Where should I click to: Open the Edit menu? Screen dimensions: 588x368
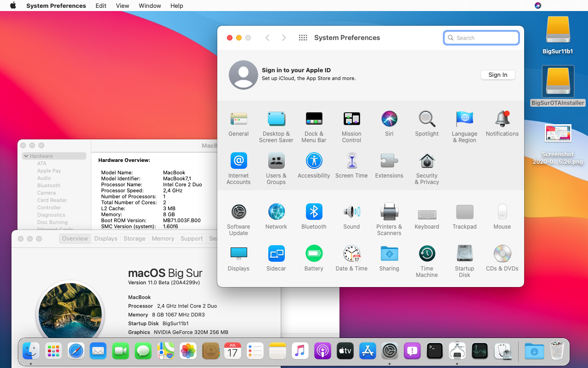point(101,6)
